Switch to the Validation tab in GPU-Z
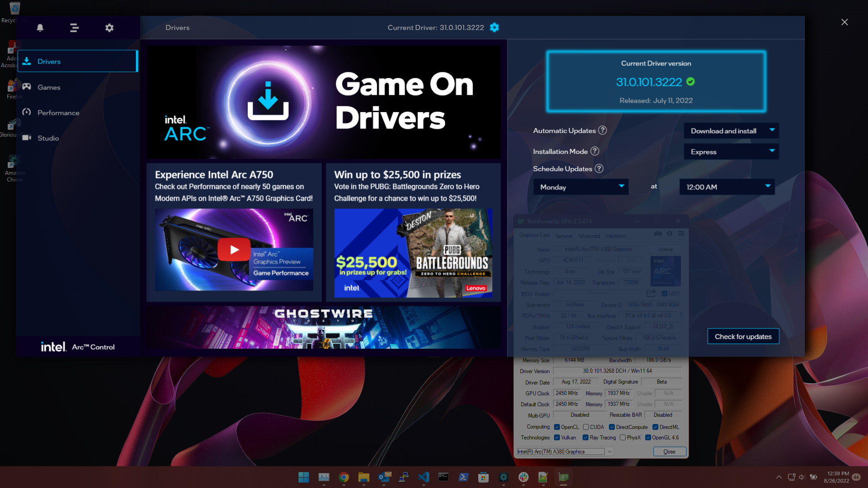This screenshot has width=868, height=488. pyautogui.click(x=616, y=236)
